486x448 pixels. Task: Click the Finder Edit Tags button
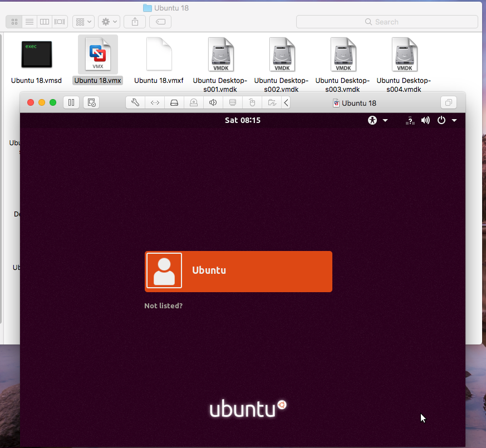[160, 22]
